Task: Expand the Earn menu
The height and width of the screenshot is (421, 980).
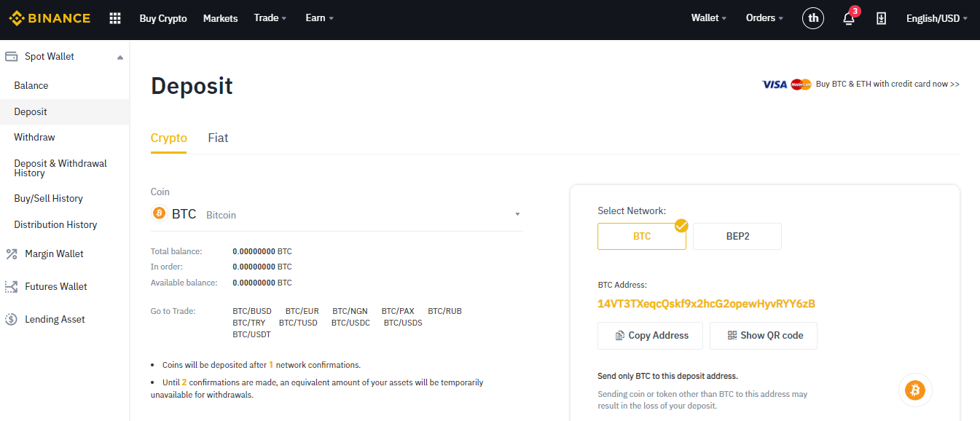Action: (320, 18)
